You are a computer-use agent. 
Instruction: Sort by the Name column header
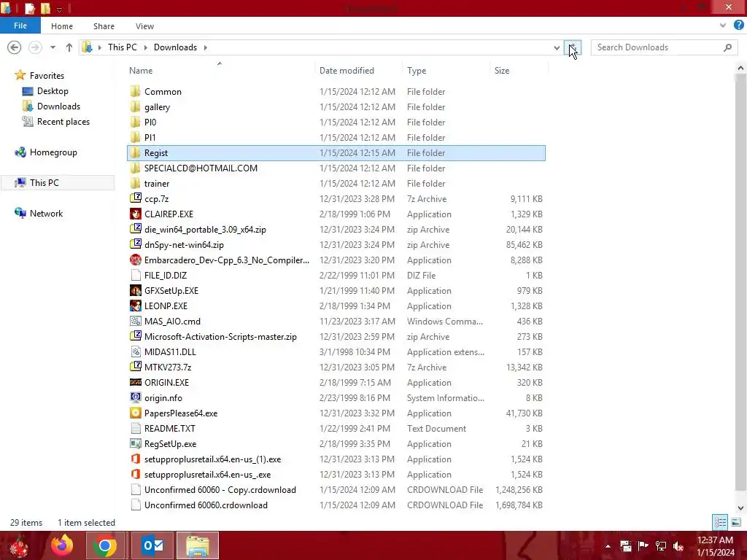pyautogui.click(x=141, y=71)
